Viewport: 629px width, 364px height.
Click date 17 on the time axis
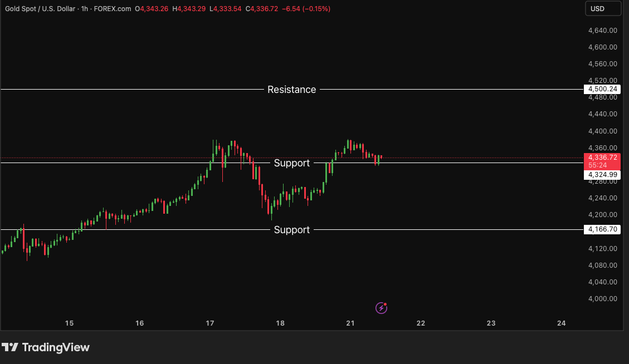210,323
